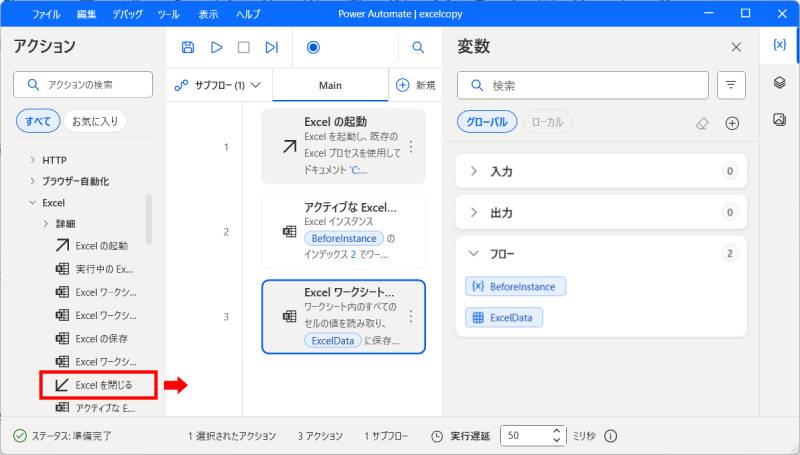Add a new subflow with 新規 button
This screenshot has width=800, height=455.
(416, 85)
